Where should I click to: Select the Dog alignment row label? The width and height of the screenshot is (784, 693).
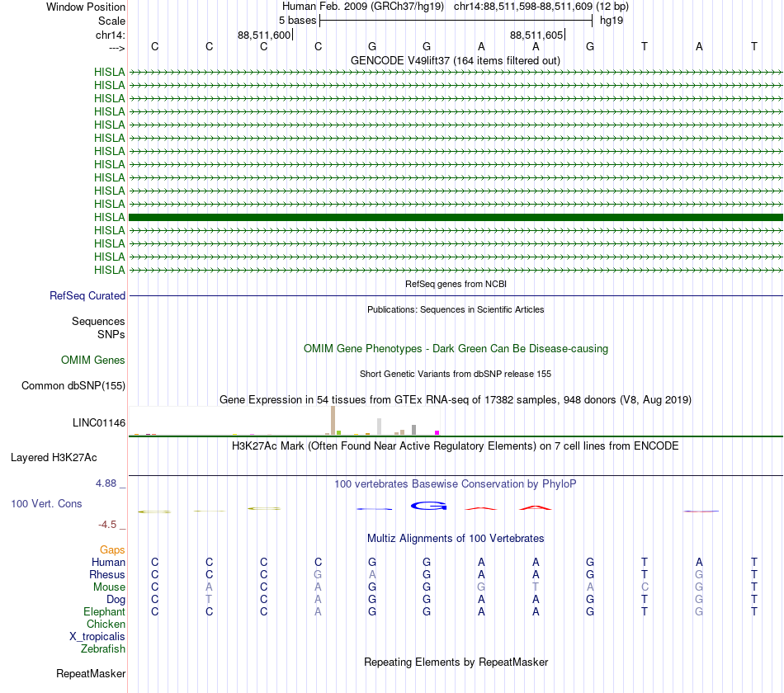click(116, 599)
